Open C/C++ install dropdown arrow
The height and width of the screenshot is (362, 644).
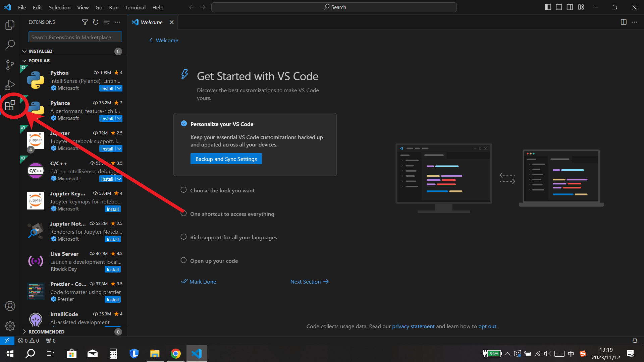point(119,179)
